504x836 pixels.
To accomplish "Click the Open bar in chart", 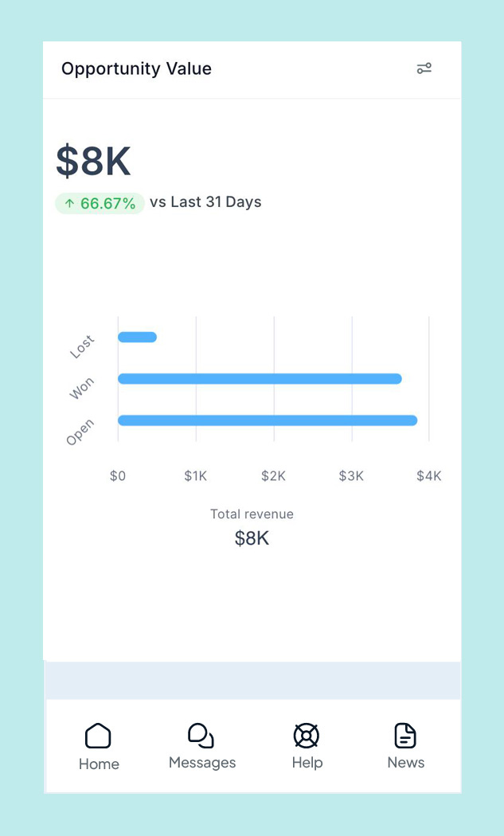I will click(268, 420).
